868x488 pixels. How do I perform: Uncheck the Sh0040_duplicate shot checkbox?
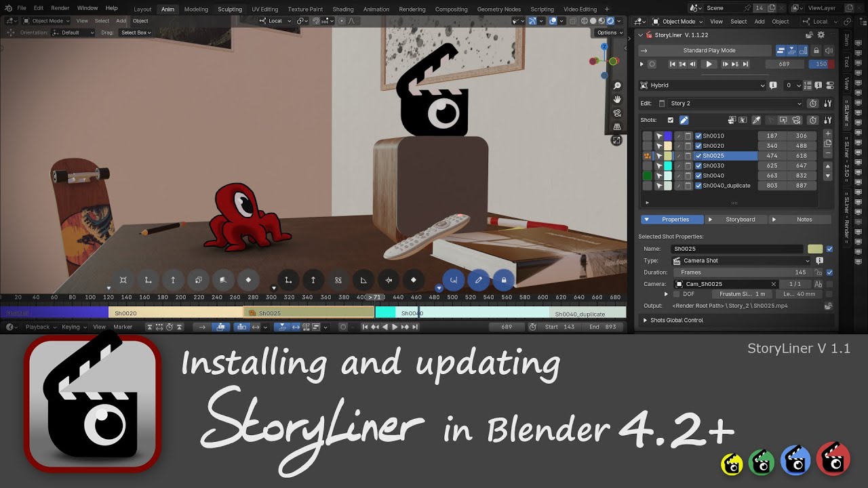(x=698, y=185)
